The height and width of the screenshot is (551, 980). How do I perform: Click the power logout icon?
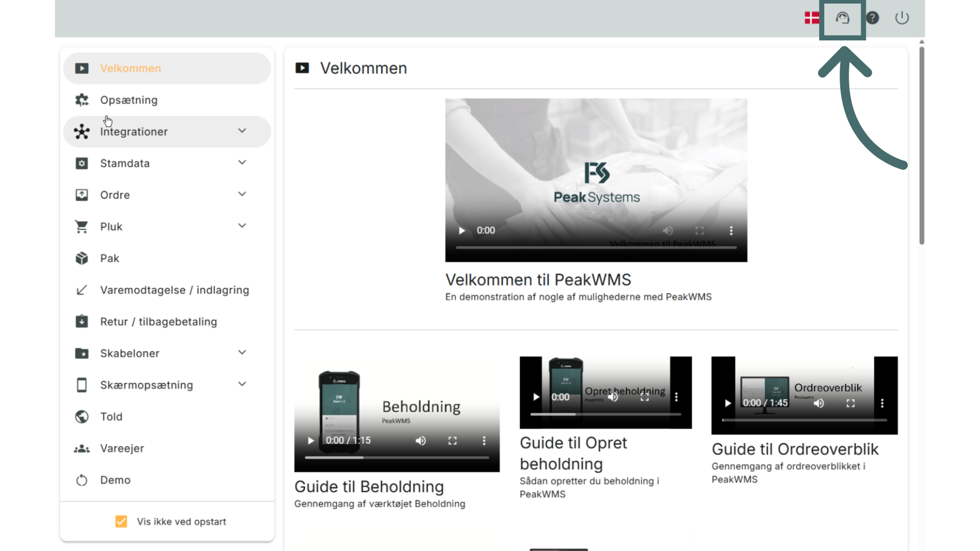pyautogui.click(x=902, y=18)
